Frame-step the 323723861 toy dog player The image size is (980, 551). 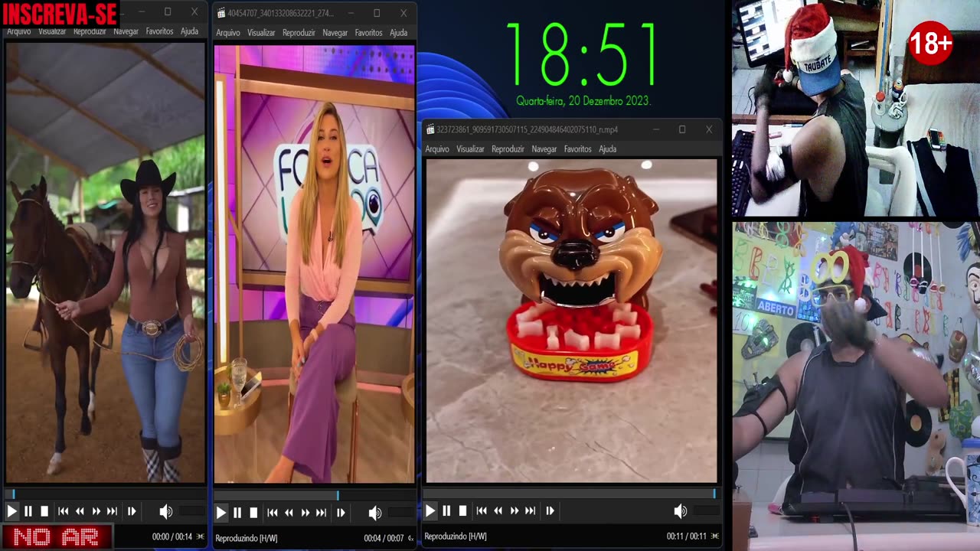[x=550, y=510]
